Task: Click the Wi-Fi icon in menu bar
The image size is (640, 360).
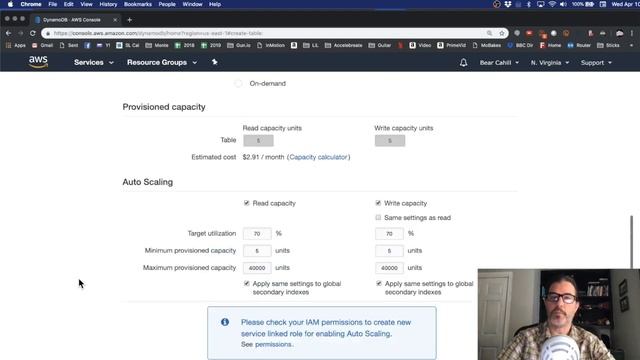Action: [552, 4]
